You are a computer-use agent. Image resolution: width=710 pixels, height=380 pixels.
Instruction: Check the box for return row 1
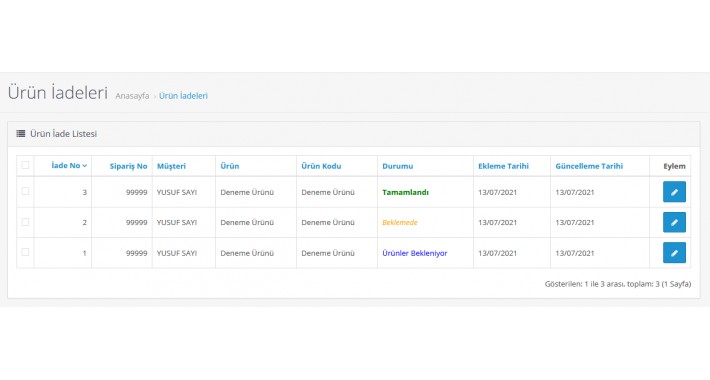tap(25, 252)
